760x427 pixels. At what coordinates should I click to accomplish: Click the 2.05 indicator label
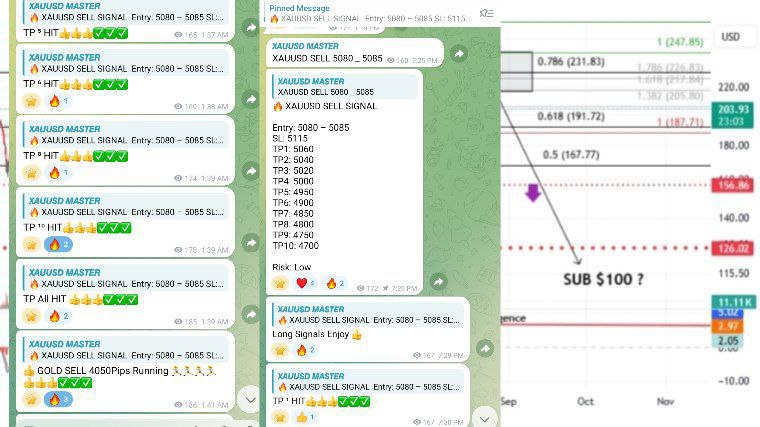[x=727, y=341]
